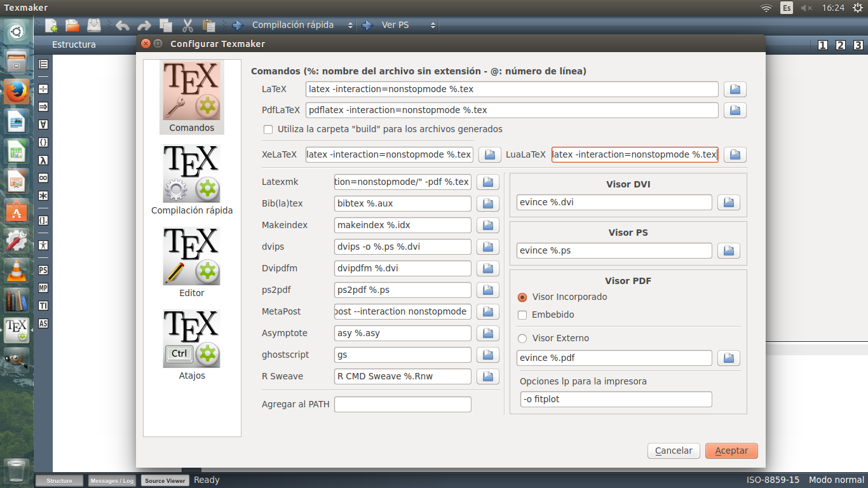Run Quick Build with the blue arrow toolbar icon
The height and width of the screenshot is (488, 868).
point(237,25)
